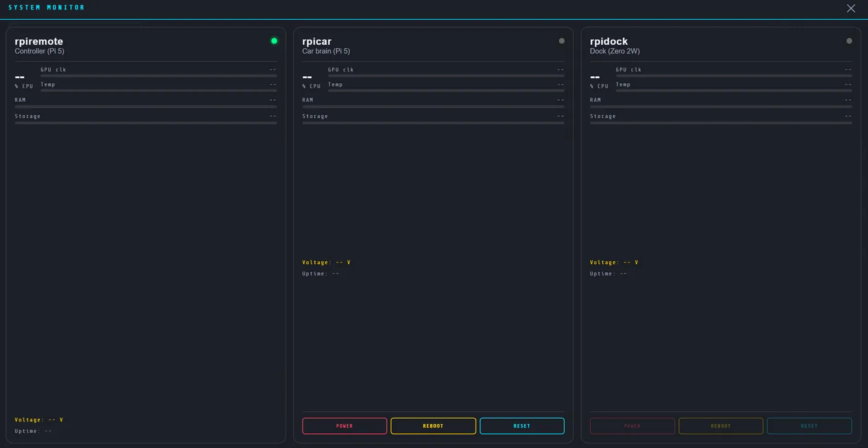Click the rpicar POWER button
Viewport: 868px width, 448px height.
pyautogui.click(x=345, y=426)
